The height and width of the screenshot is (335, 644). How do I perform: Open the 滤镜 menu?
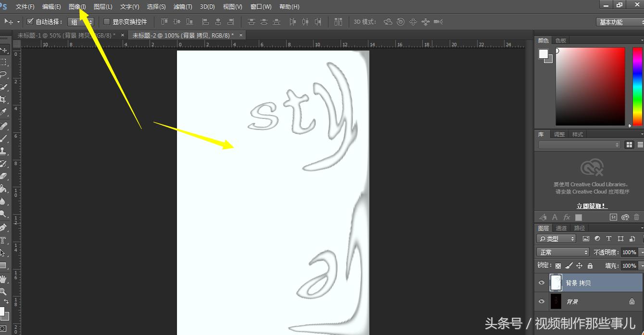point(182,6)
